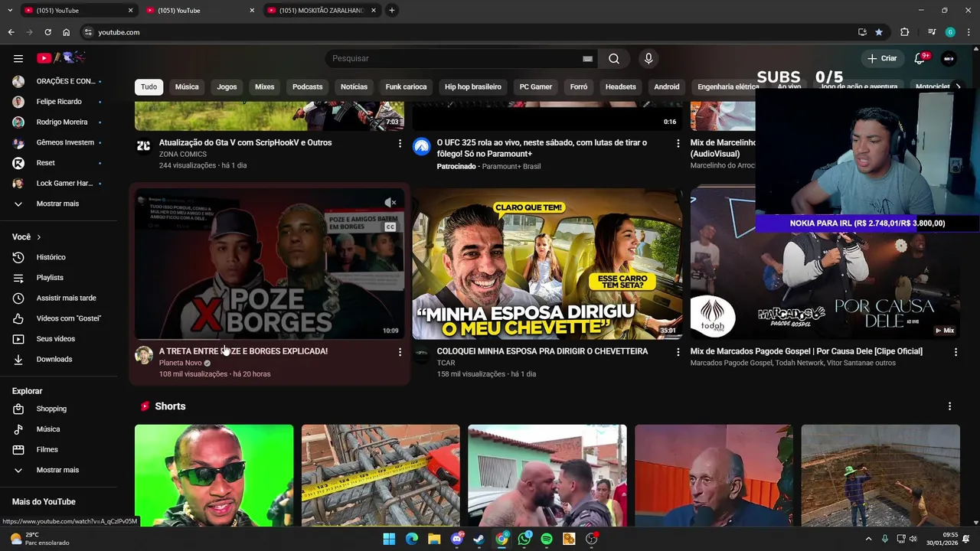The width and height of the screenshot is (980, 551).
Task: Open Rodrigo Moreira subscription channel
Action: [58, 122]
